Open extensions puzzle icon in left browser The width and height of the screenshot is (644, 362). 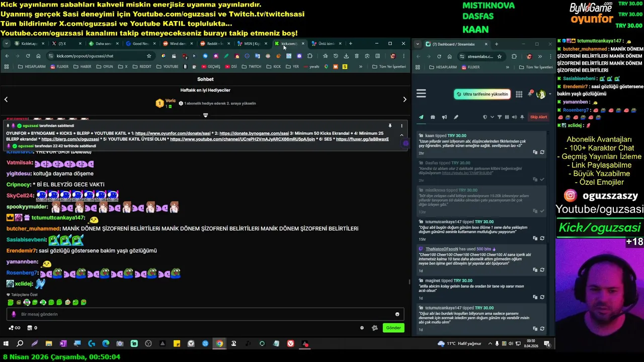310,56
